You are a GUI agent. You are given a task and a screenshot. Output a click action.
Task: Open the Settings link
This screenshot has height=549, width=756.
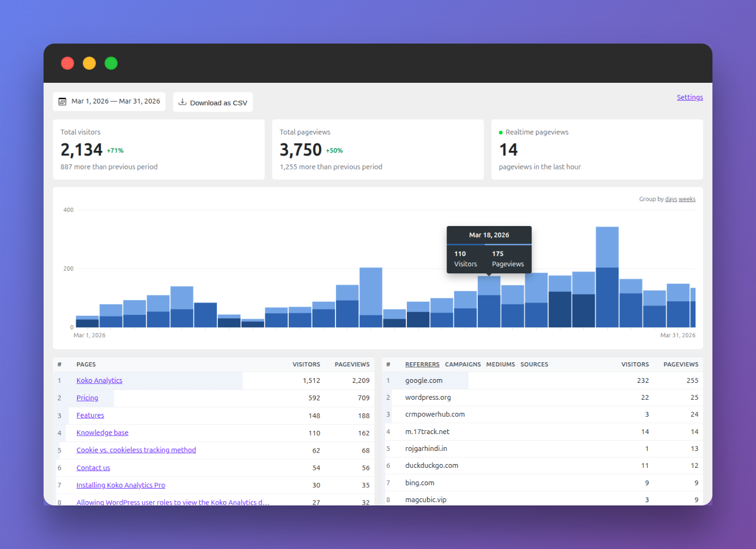click(x=690, y=97)
